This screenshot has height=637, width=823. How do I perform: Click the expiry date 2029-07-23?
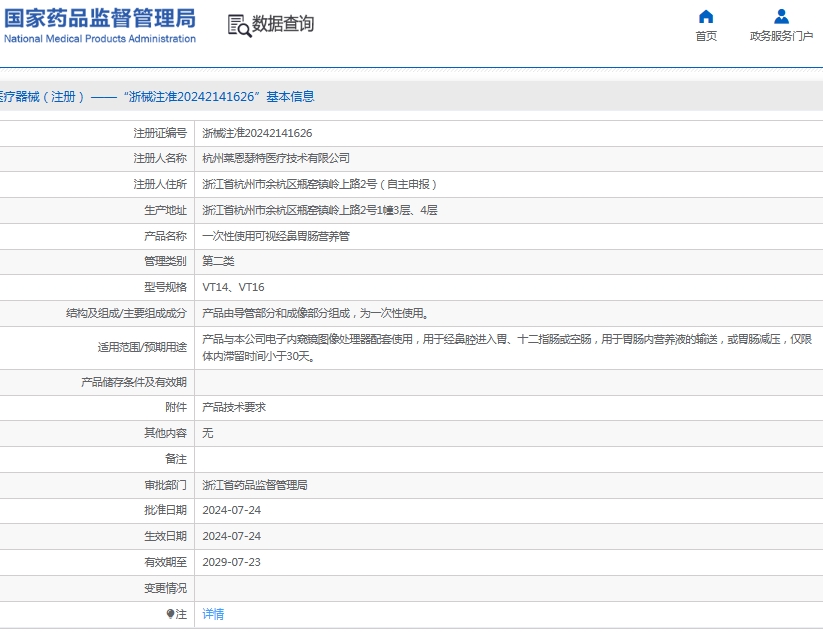coord(231,562)
